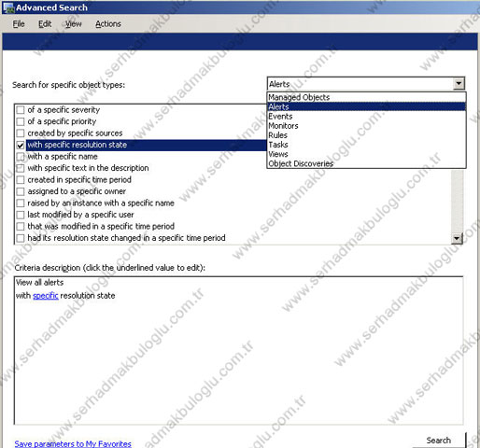The width and height of the screenshot is (480, 448).
Task: Click the underlined "specific" value link
Action: point(46,296)
